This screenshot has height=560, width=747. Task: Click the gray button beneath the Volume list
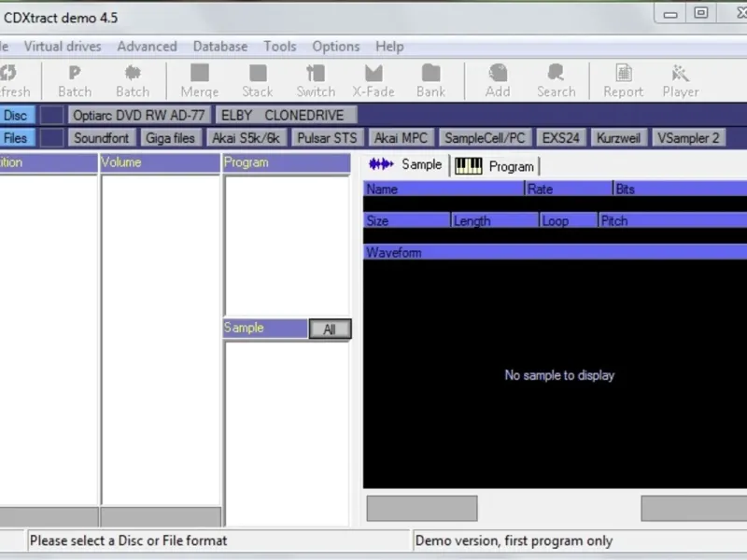click(x=161, y=517)
